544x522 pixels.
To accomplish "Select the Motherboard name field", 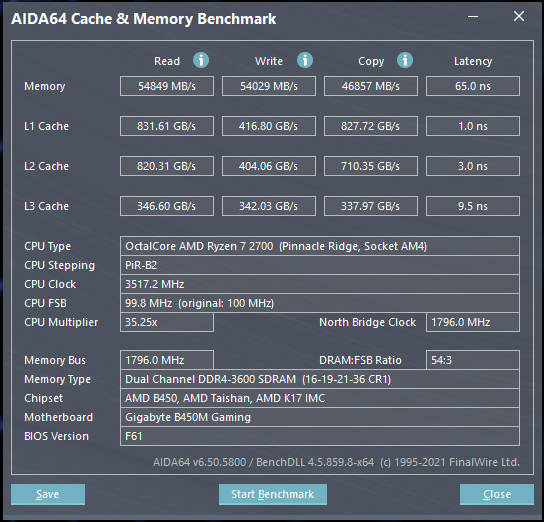I will tap(320, 417).
